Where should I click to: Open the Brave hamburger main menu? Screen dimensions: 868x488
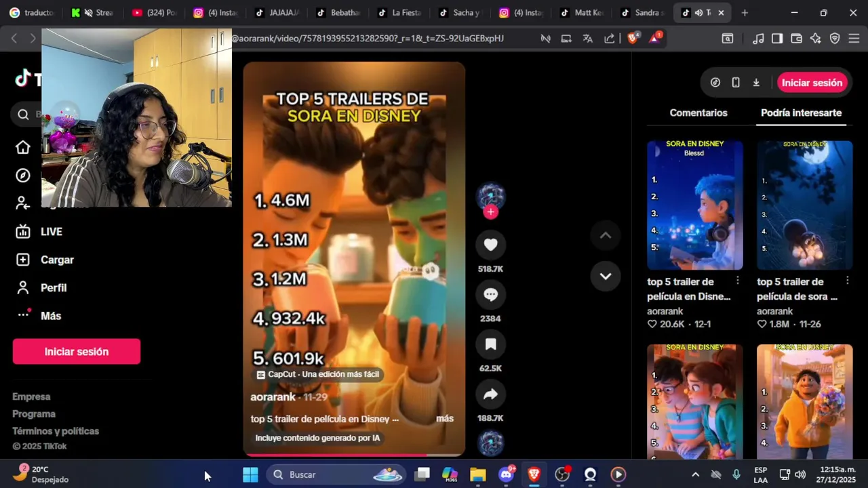coord(854,39)
